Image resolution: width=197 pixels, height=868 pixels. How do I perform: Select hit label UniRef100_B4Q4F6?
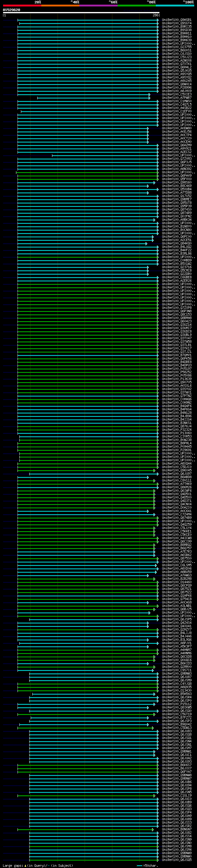pos(177,406)
